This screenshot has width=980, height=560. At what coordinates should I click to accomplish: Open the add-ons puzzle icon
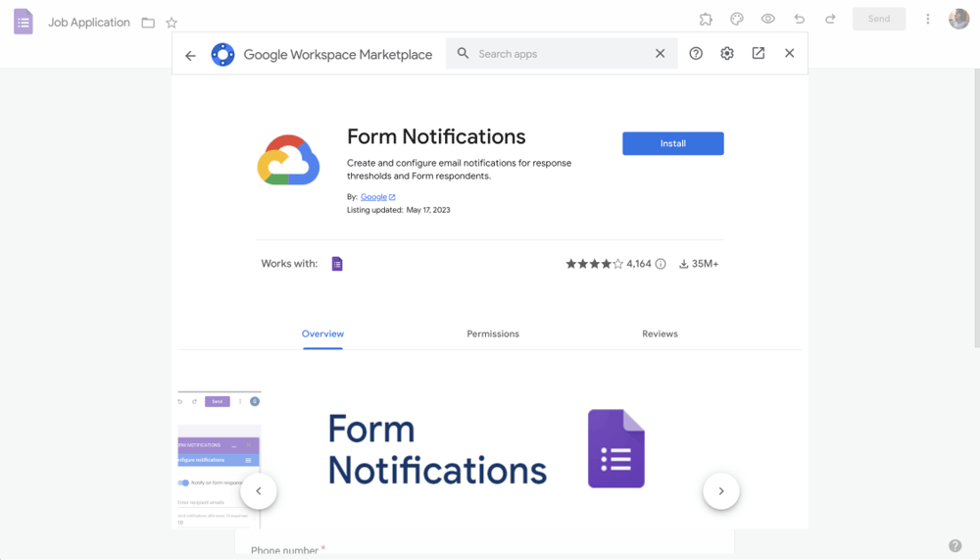click(706, 20)
